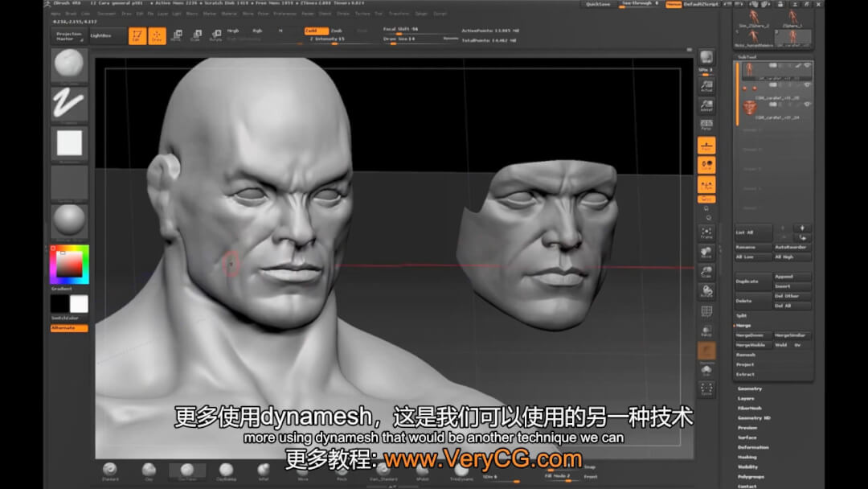Toggle Local symmetry icon
This screenshot has height=489, width=868.
pyautogui.click(x=706, y=165)
